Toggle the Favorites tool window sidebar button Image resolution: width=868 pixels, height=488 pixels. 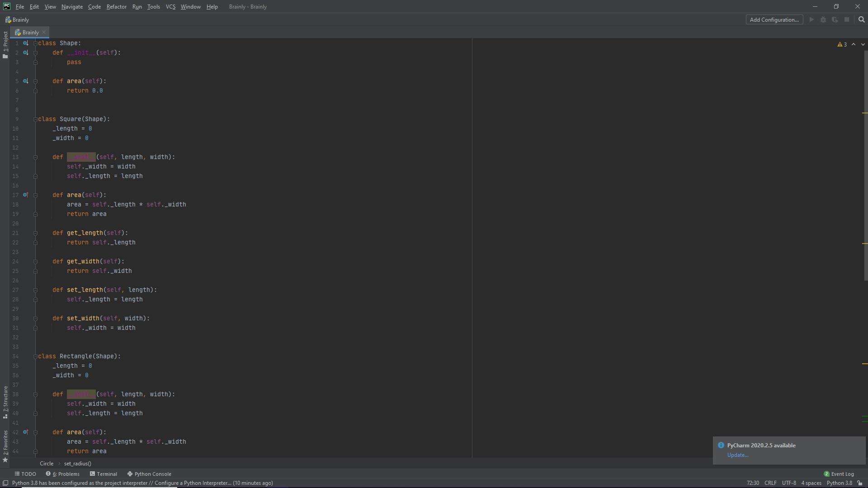point(5,446)
